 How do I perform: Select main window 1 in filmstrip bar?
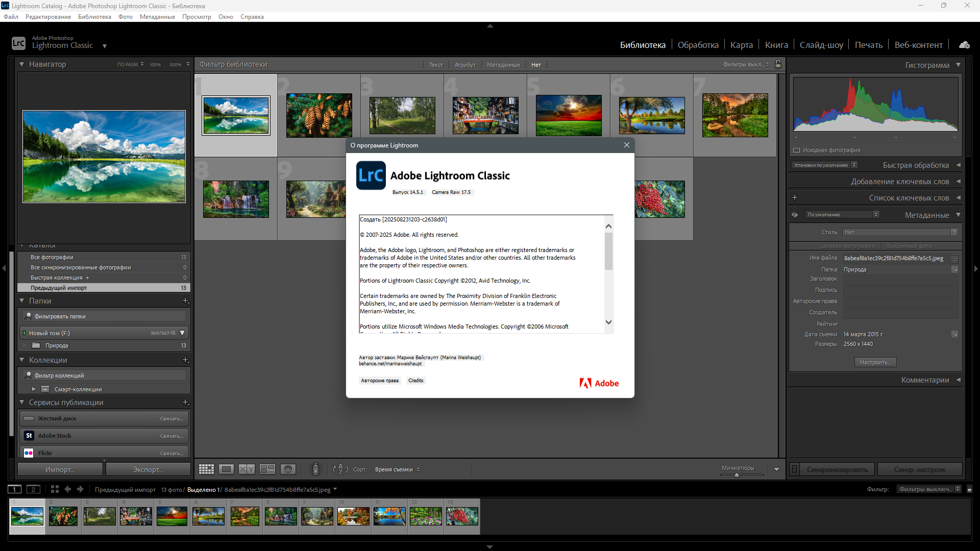pyautogui.click(x=15, y=489)
